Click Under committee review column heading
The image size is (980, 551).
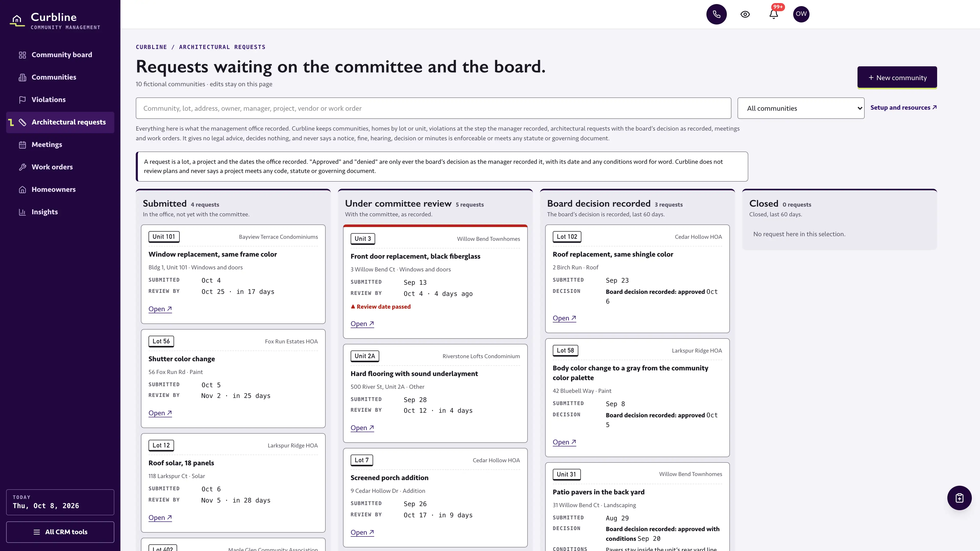pyautogui.click(x=398, y=204)
